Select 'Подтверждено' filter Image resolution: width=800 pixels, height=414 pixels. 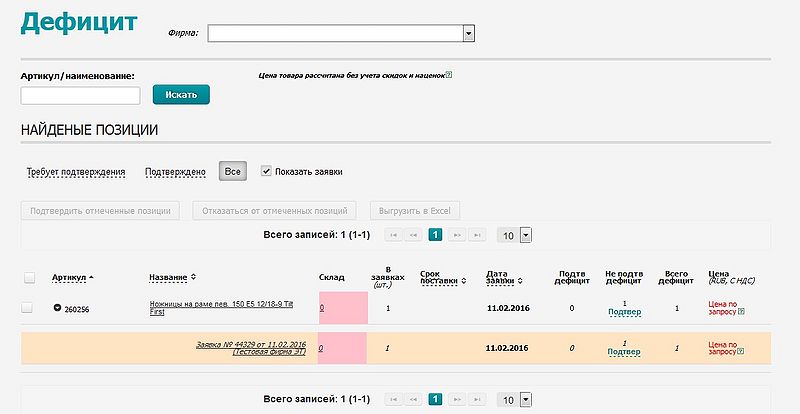pos(175,172)
